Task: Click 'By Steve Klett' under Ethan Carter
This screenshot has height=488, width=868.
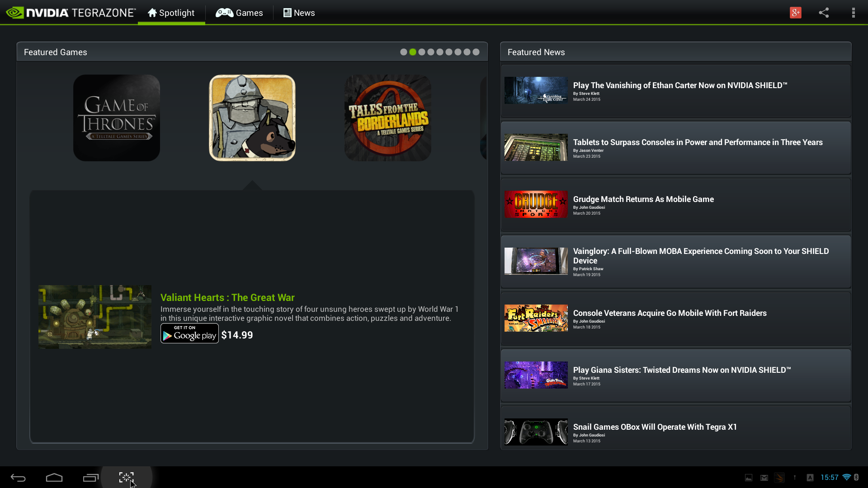Action: pos(586,94)
